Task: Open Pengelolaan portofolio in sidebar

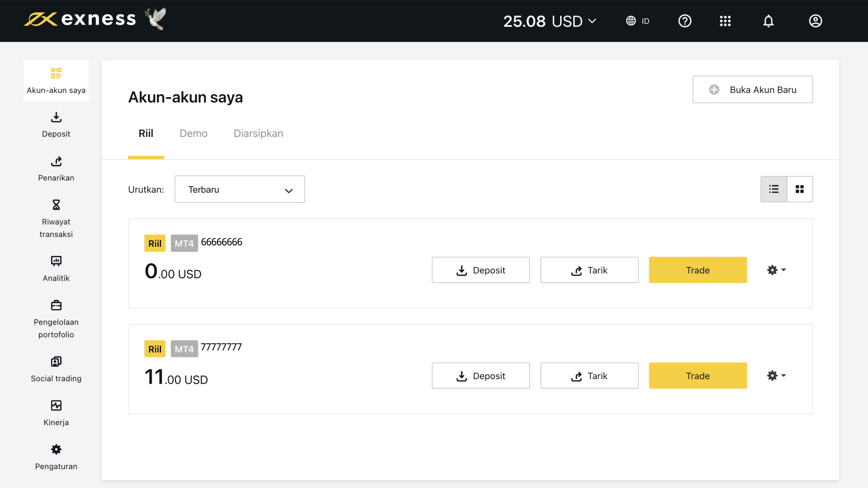Action: click(56, 319)
